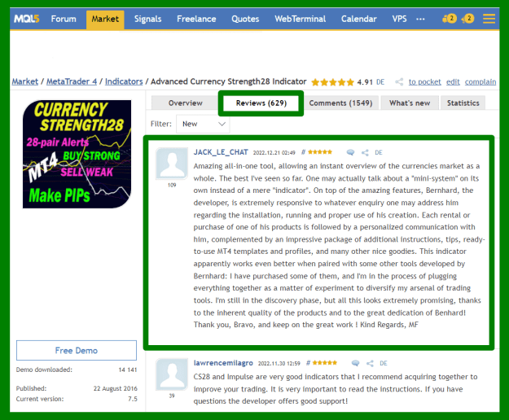Expand the three-dots more menu
This screenshot has height=420, width=509.
[420, 20]
